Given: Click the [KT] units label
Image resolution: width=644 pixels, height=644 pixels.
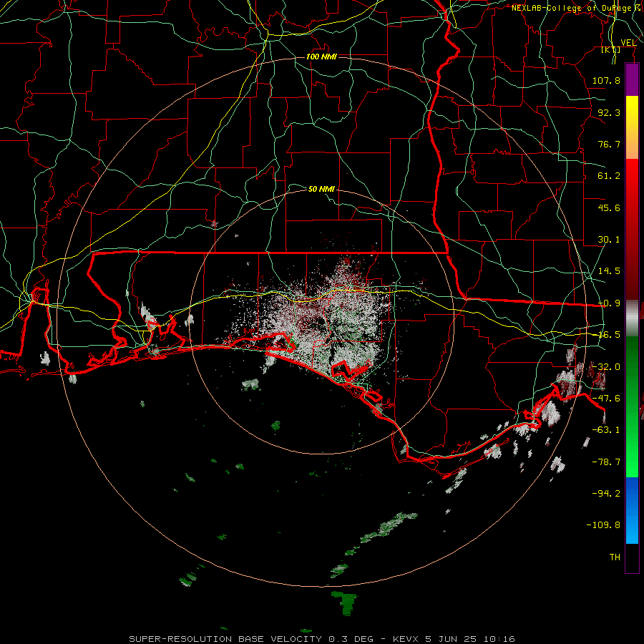Looking at the screenshot, I should [x=610, y=49].
